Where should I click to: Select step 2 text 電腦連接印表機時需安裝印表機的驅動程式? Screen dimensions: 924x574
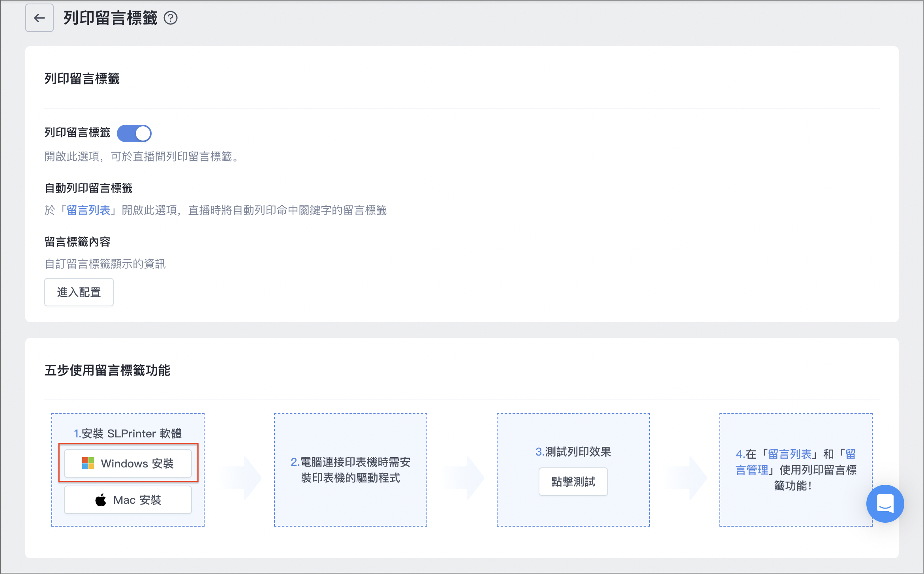pyautogui.click(x=351, y=470)
